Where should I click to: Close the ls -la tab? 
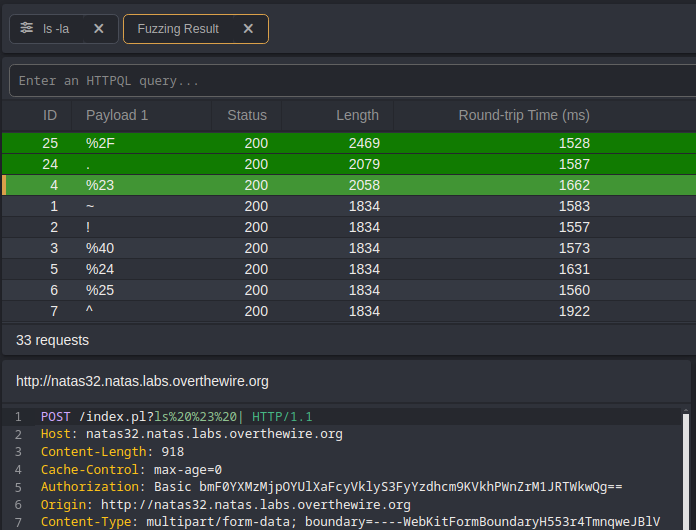coord(98,29)
